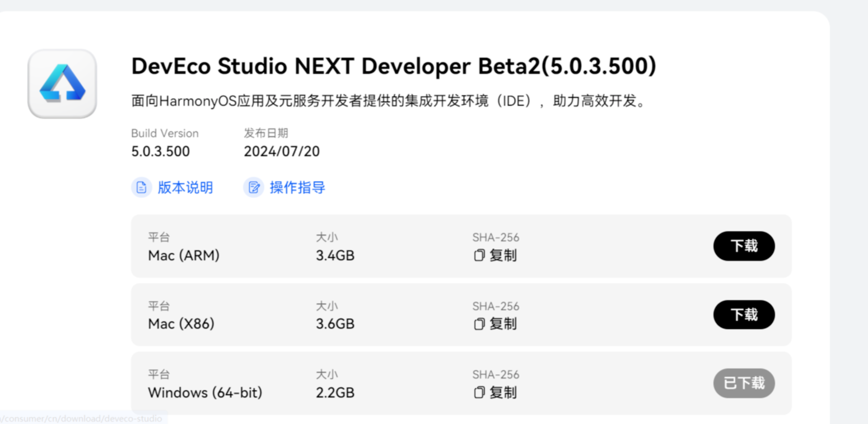Screen dimensions: 868x424
Task: Click the 3.6GB size value
Action: pos(335,324)
